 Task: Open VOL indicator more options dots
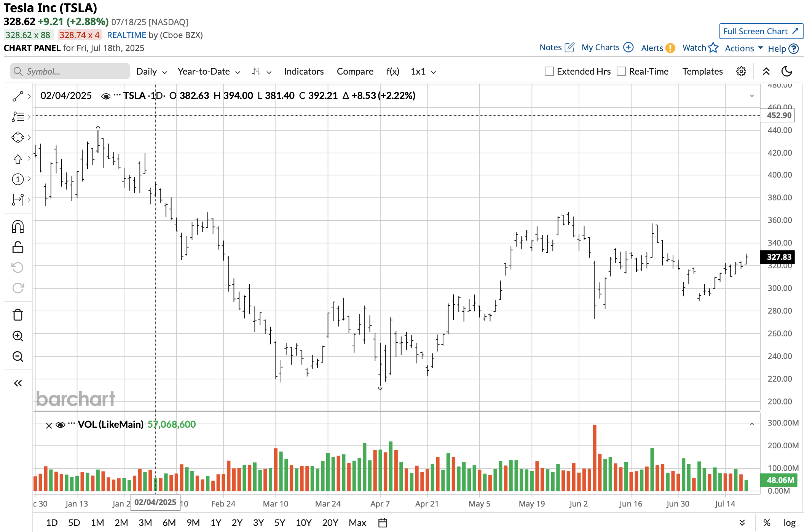pyautogui.click(x=72, y=423)
